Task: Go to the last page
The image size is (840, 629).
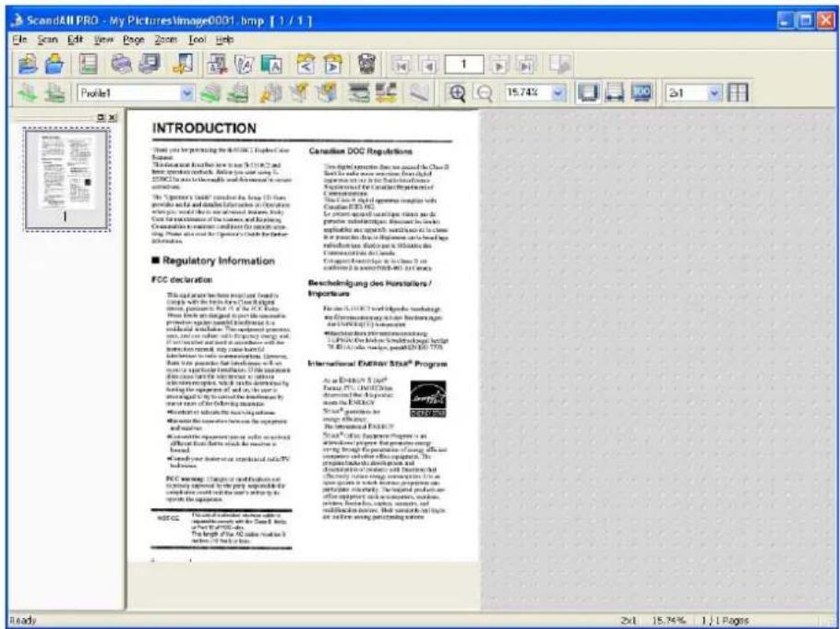Action: coord(526,66)
